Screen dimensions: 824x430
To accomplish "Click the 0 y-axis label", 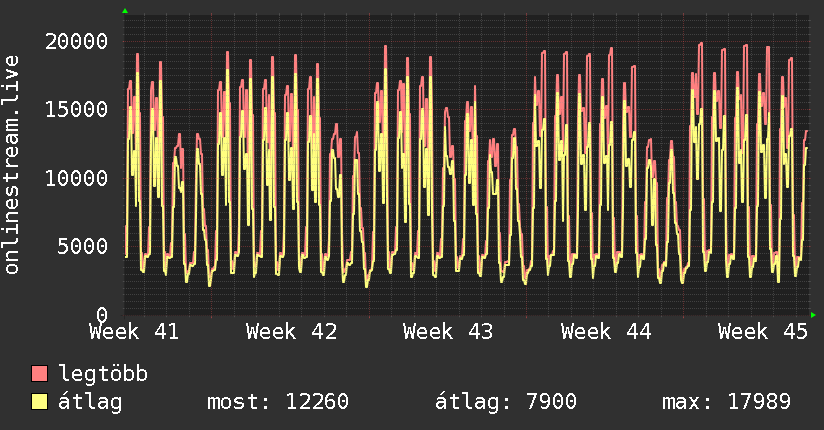I will pos(102,314).
